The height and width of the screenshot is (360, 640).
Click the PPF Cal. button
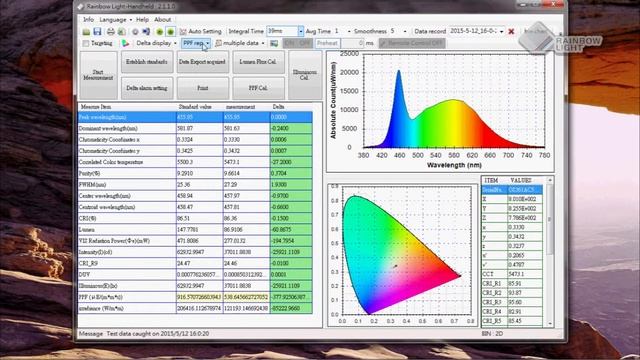point(258,88)
